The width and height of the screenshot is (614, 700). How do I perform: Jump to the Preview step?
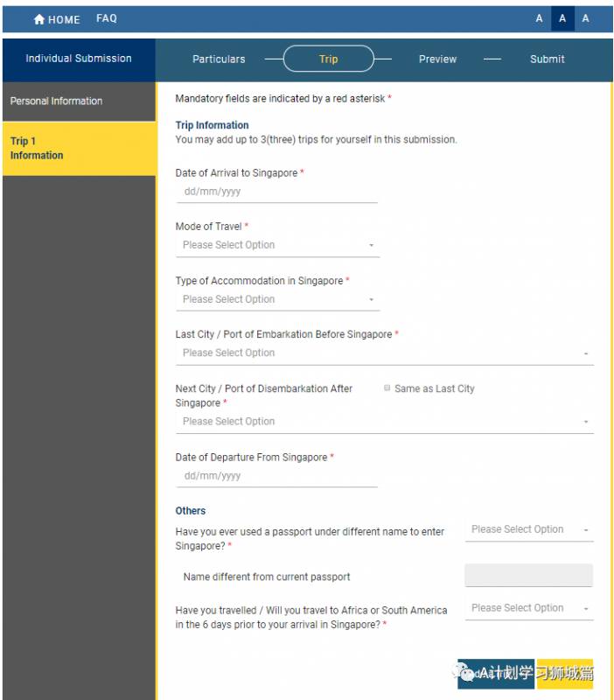coord(437,59)
